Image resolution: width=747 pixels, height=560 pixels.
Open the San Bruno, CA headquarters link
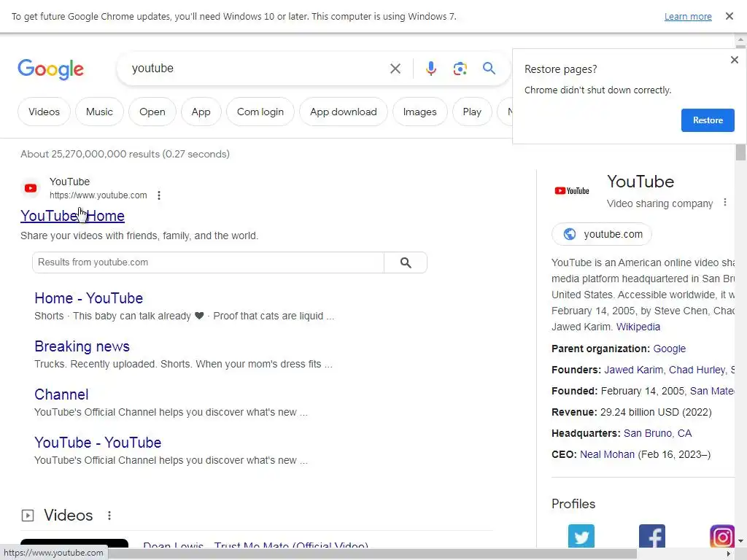tap(657, 433)
